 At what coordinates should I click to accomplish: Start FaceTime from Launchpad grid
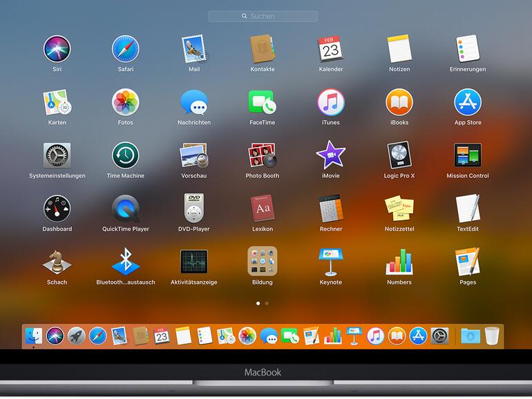coord(263,102)
